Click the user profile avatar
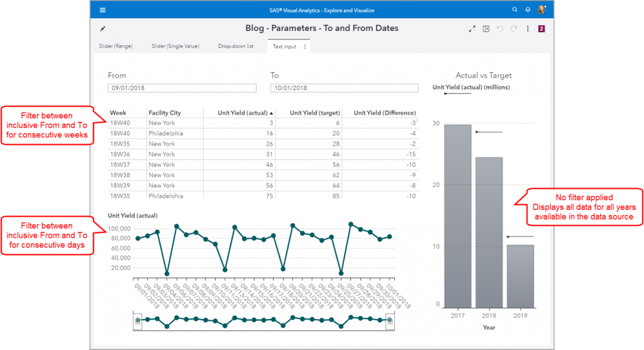644x350 pixels. click(541, 10)
